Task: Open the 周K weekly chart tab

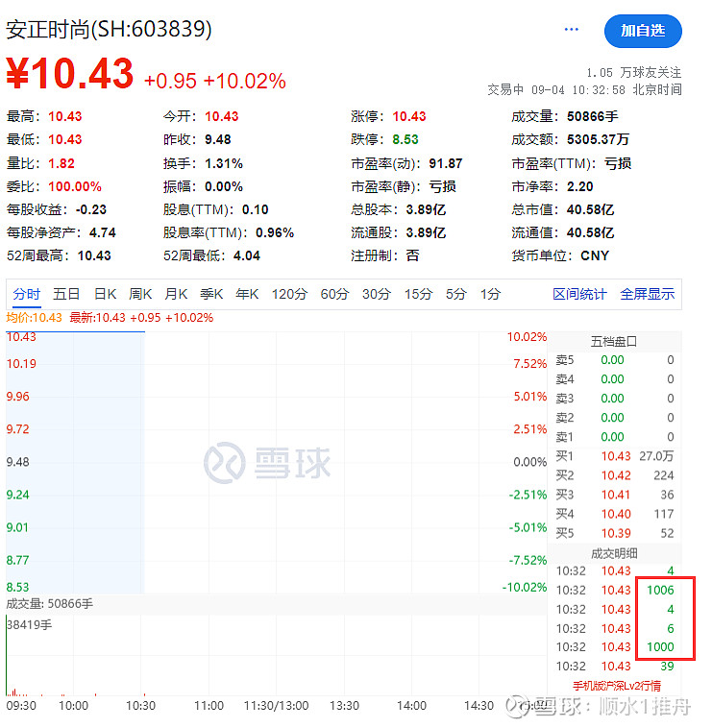Action: coord(140,294)
